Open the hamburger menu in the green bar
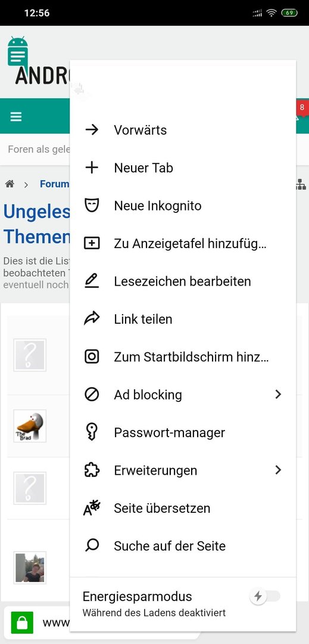The image size is (309, 644). pyautogui.click(x=16, y=117)
